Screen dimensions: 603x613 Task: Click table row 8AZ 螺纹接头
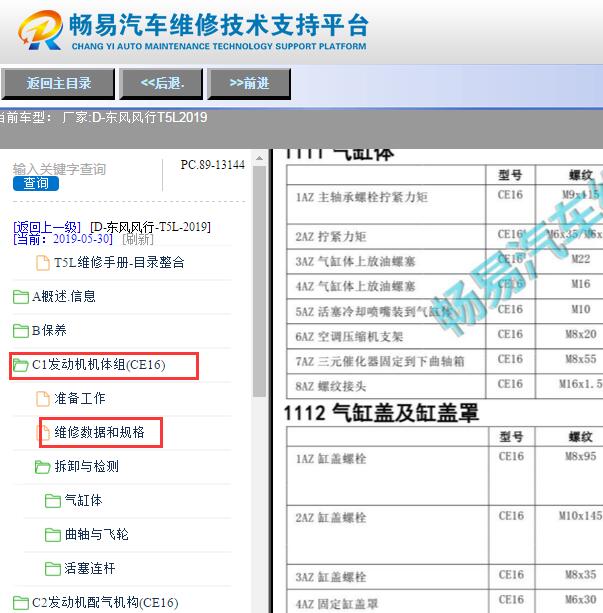tap(445, 386)
